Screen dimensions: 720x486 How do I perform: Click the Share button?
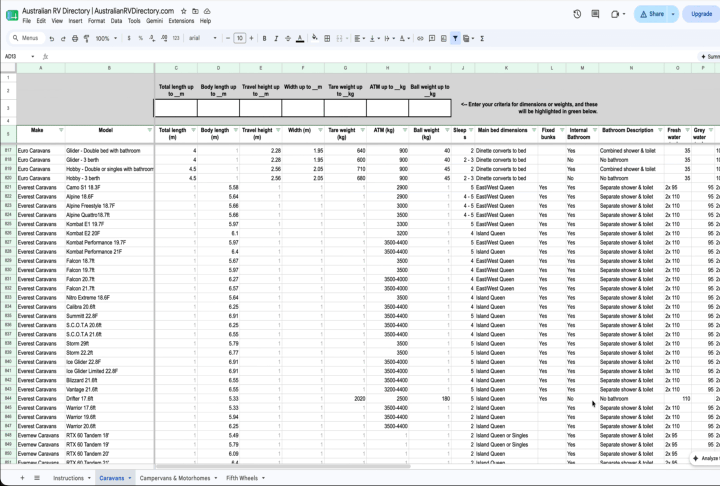pyautogui.click(x=652, y=14)
